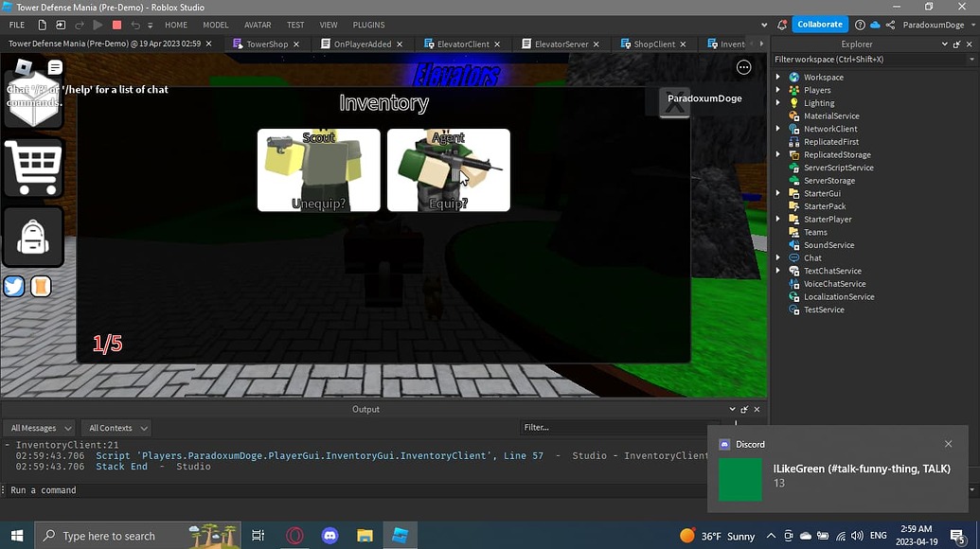980x549 pixels.
Task: Expand the StarterPlayer tree arrow
Action: pyautogui.click(x=778, y=220)
